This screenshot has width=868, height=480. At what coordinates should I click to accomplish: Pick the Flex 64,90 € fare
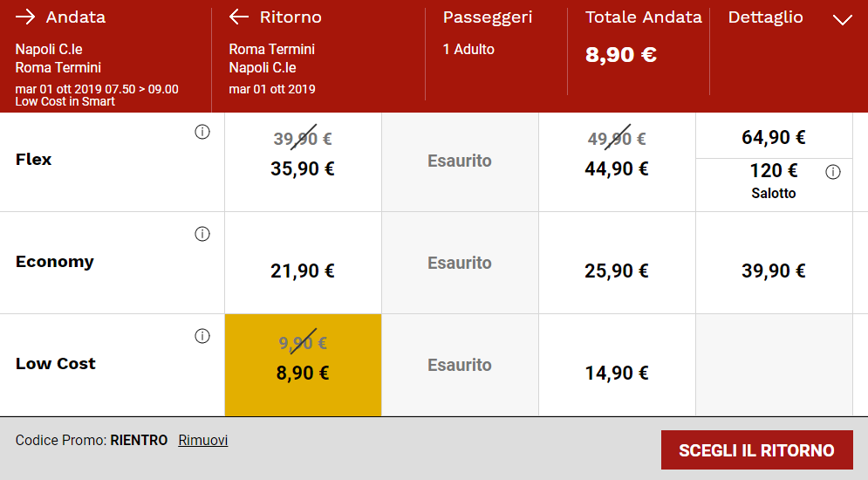[x=774, y=137]
